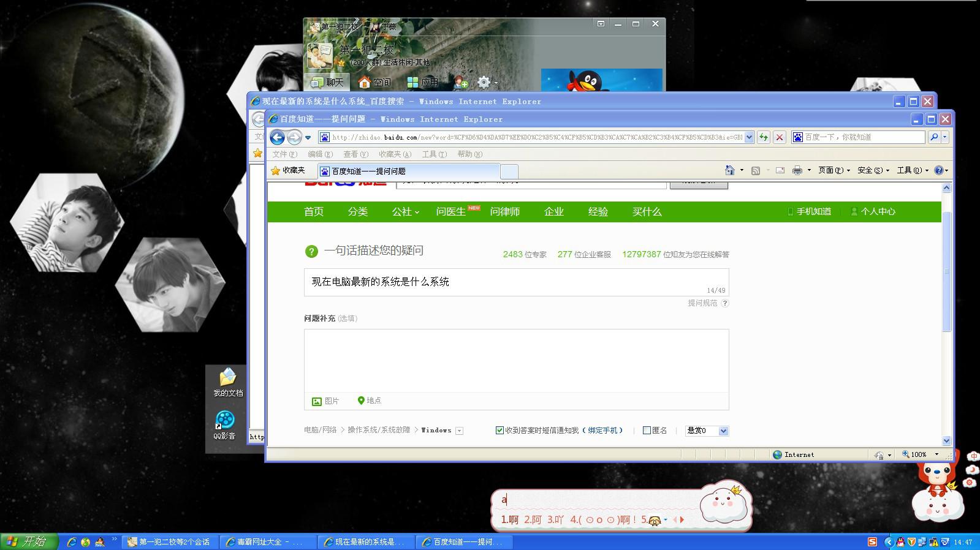The image size is (980, 550).
Task: Click the 个人中心 link
Action: (878, 211)
